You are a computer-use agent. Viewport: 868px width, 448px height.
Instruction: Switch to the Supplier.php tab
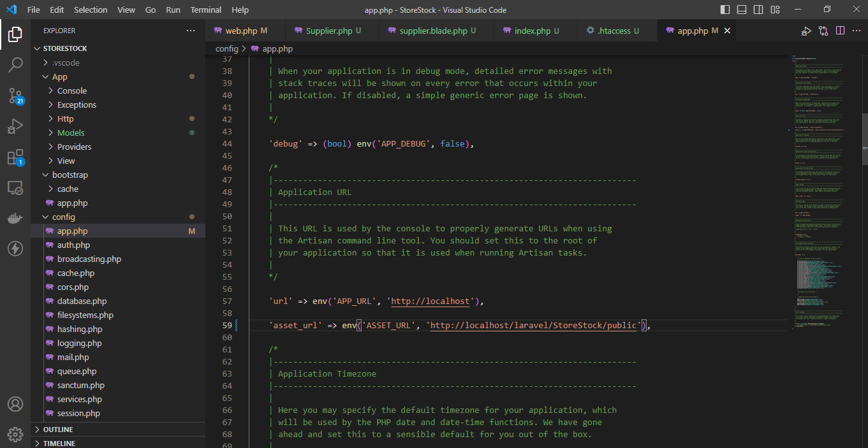point(328,31)
